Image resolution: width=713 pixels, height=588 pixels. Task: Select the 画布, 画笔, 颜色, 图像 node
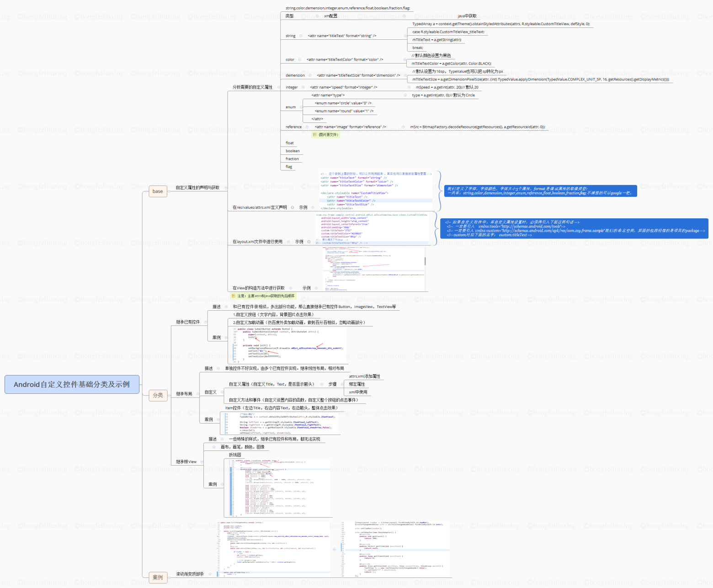[242, 447]
